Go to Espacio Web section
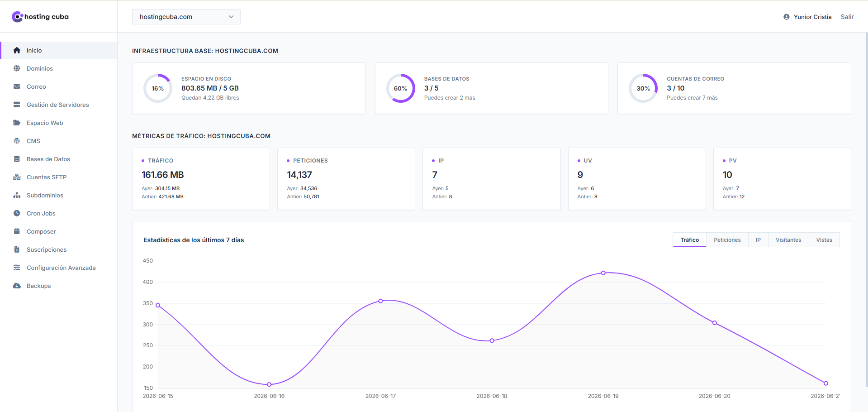 tap(59, 123)
